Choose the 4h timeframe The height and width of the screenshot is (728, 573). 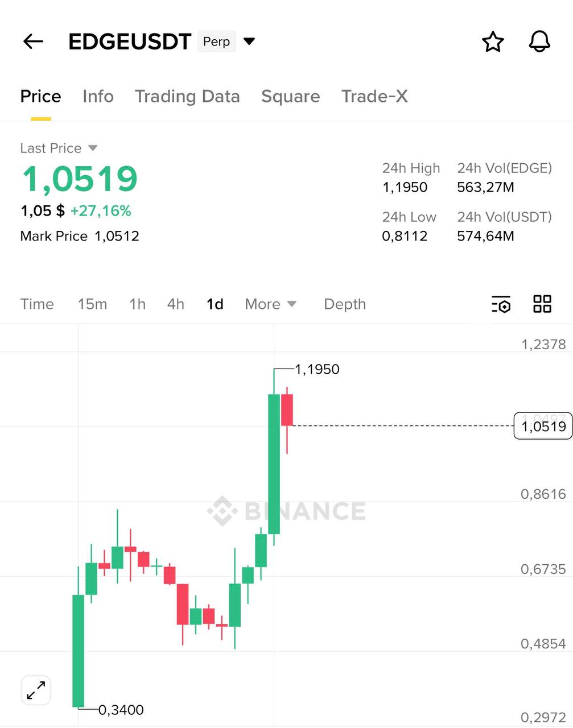(x=175, y=304)
